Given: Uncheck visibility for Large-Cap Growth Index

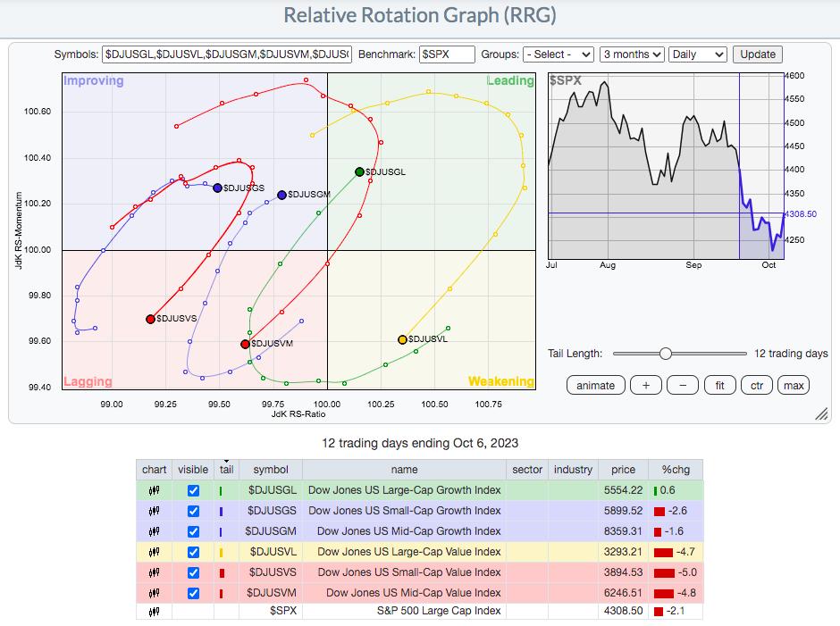Looking at the screenshot, I should pyautogui.click(x=193, y=490).
